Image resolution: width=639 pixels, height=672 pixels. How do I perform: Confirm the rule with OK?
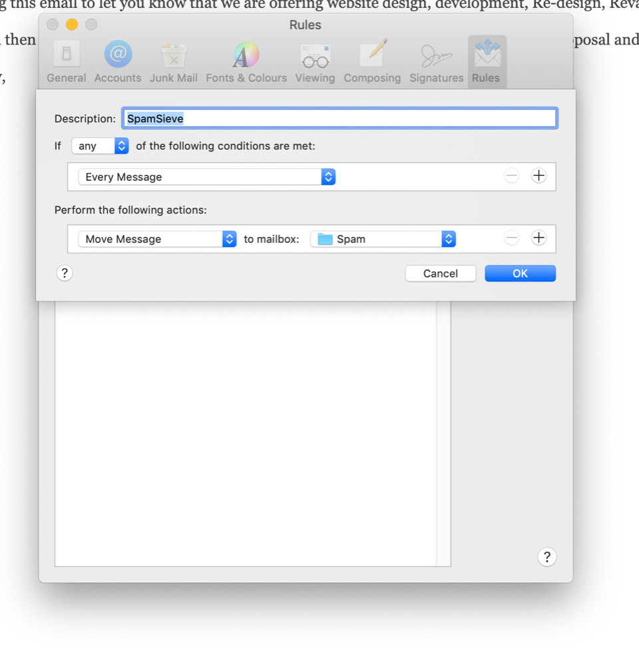(521, 273)
